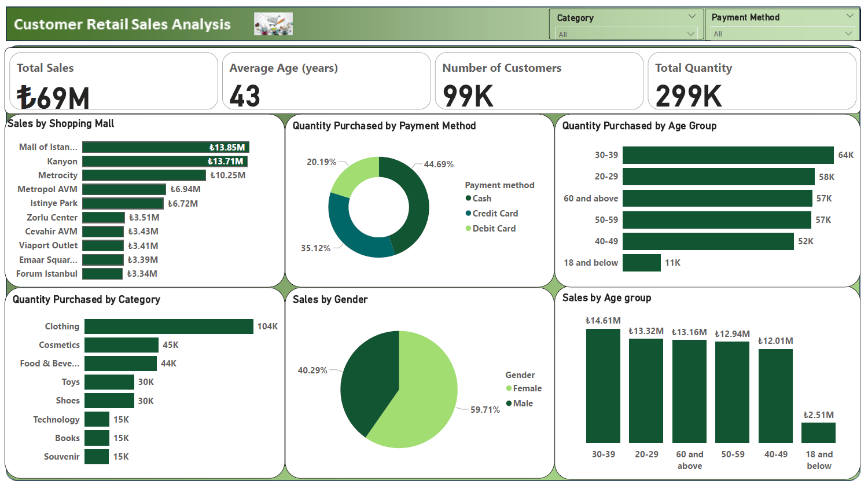Click the Debit Card legend marker dot
Image resolution: width=868 pixels, height=488 pixels.
[468, 228]
